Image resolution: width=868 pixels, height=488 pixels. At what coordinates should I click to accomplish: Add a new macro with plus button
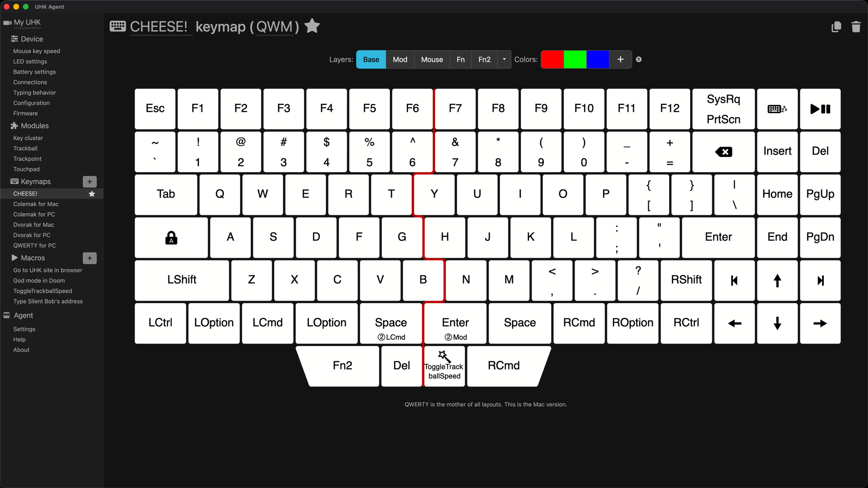point(90,258)
